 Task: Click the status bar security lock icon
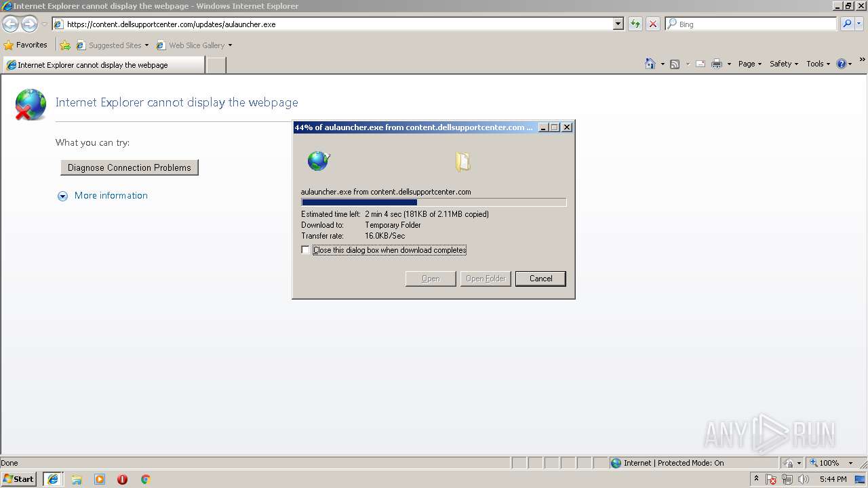click(789, 463)
